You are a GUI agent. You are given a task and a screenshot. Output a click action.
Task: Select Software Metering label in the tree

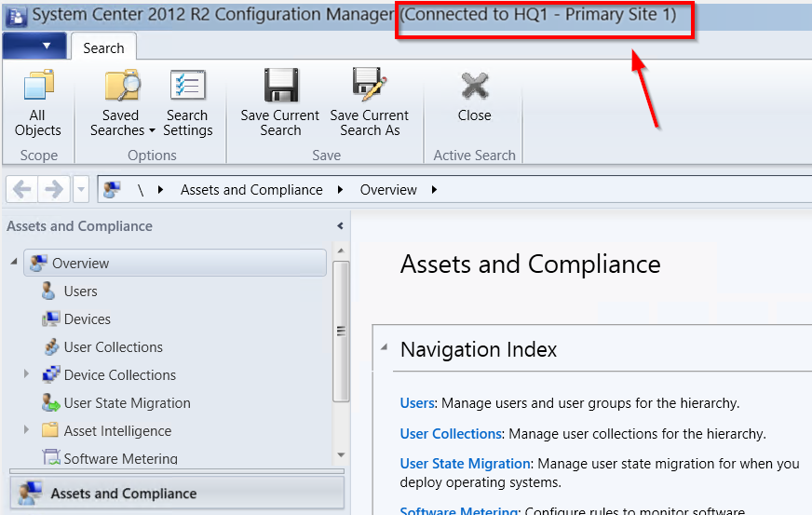(121, 458)
